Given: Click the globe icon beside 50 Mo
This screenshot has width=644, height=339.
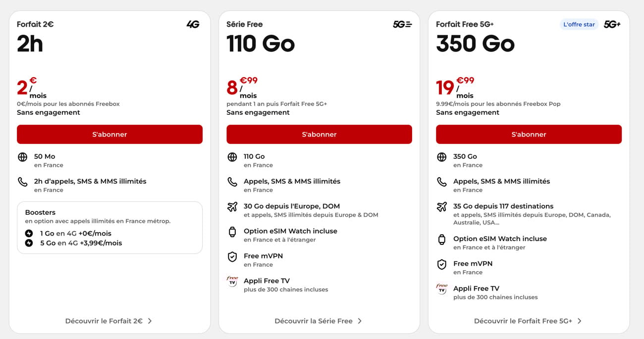Looking at the screenshot, I should [22, 157].
